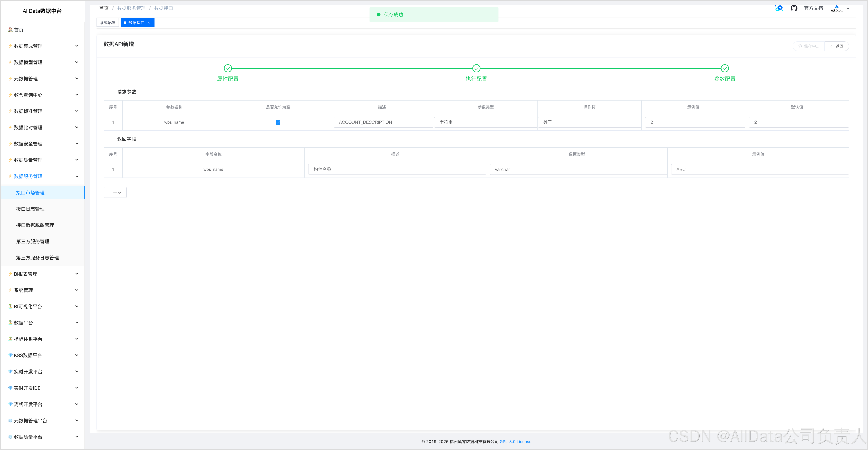This screenshot has width=868, height=450.
Task: Click the blue cloud logo icon
Action: [779, 8]
